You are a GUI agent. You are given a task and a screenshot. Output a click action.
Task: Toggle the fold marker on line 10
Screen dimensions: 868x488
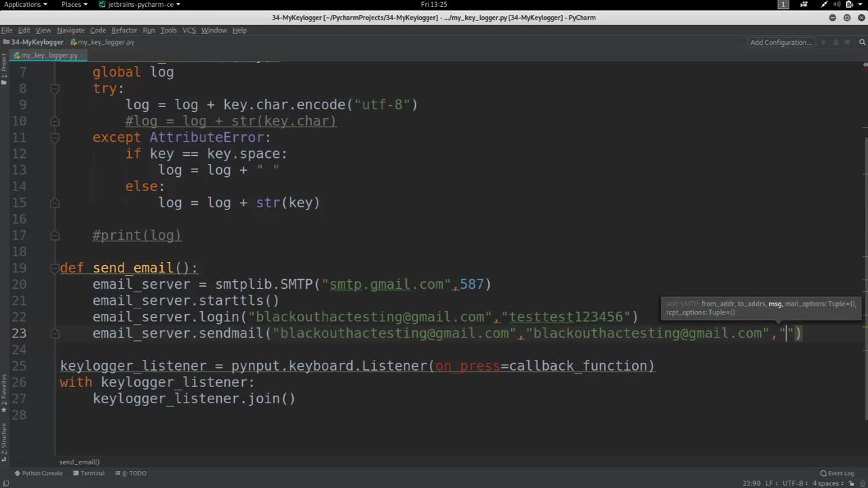pyautogui.click(x=55, y=121)
